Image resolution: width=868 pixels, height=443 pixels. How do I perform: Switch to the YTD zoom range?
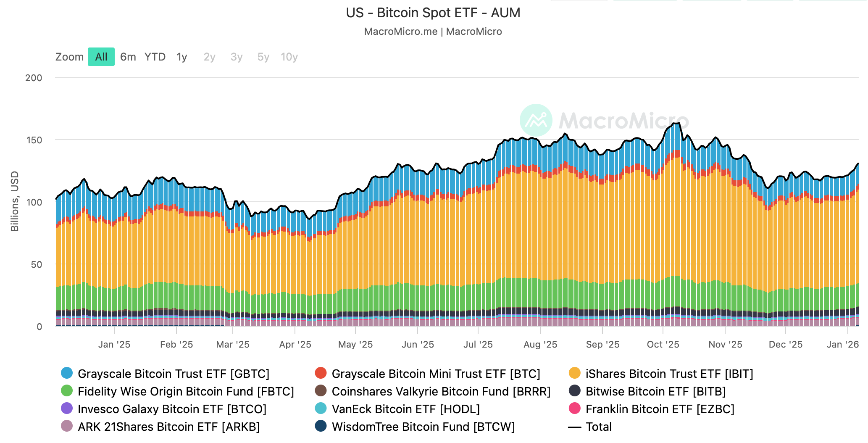[155, 56]
